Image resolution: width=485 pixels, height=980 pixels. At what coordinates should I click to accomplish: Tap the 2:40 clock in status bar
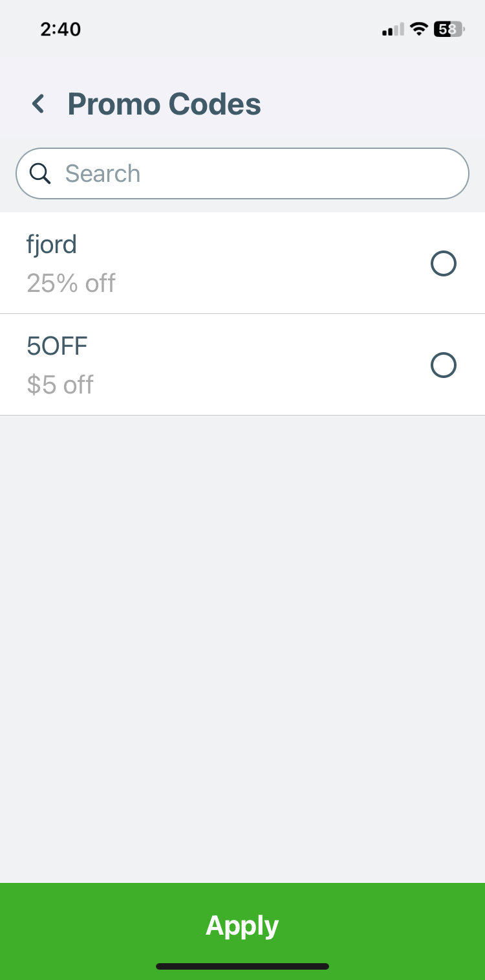[x=60, y=29]
